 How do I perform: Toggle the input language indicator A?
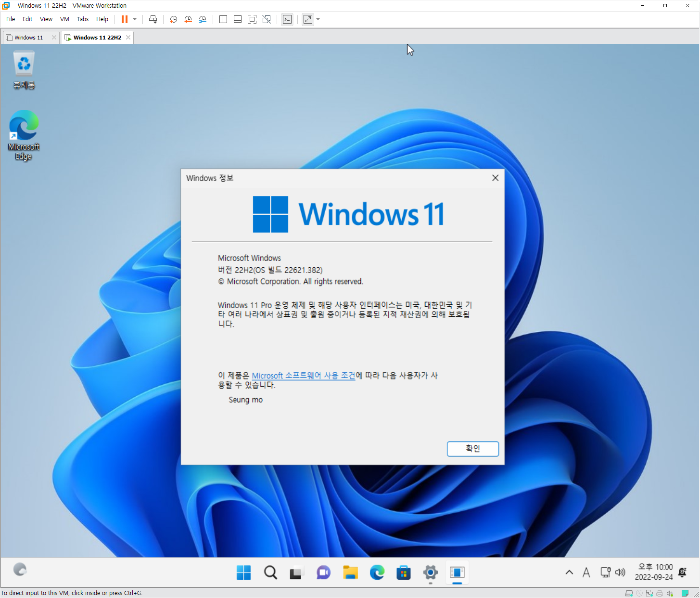click(586, 572)
